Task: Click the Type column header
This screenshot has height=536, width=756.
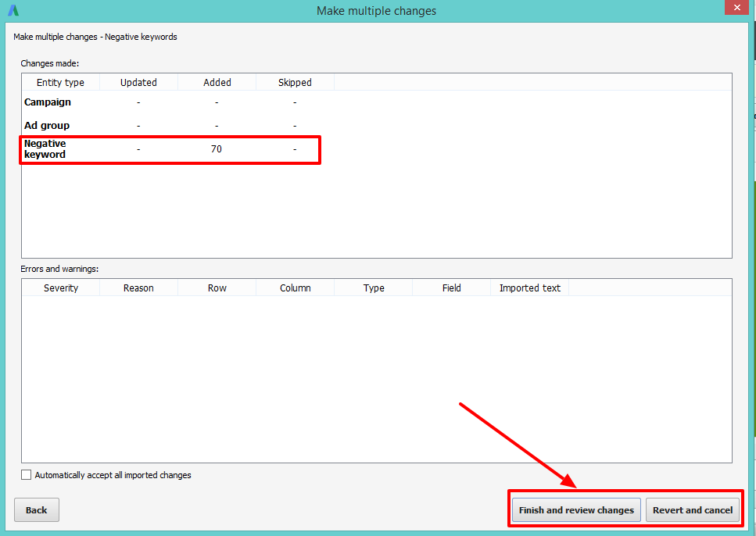Action: pyautogui.click(x=374, y=288)
